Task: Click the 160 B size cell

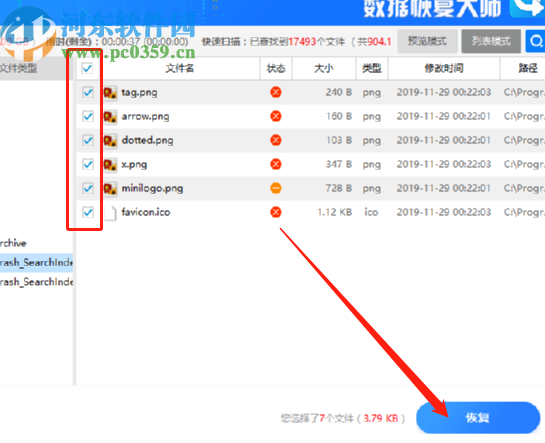Action: pyautogui.click(x=339, y=116)
